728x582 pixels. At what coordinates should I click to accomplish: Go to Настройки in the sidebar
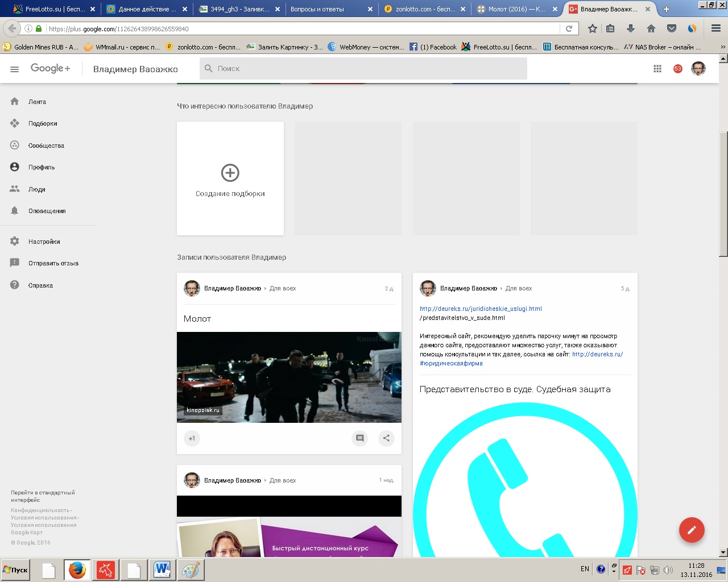coord(44,242)
